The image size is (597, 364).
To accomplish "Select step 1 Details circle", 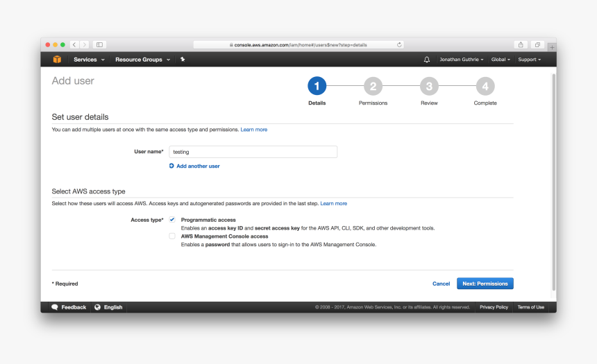I will [x=317, y=86].
